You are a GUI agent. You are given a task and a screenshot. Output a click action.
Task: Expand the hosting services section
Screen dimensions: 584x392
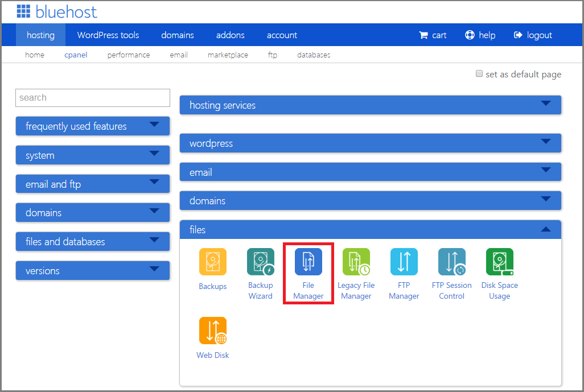pos(370,105)
